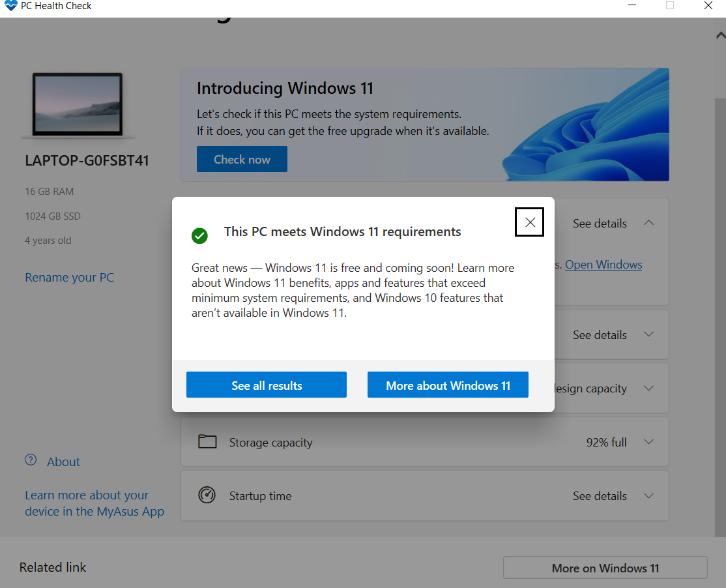The height and width of the screenshot is (588, 726).
Task: Click the 16 GB RAM text
Action: point(49,191)
